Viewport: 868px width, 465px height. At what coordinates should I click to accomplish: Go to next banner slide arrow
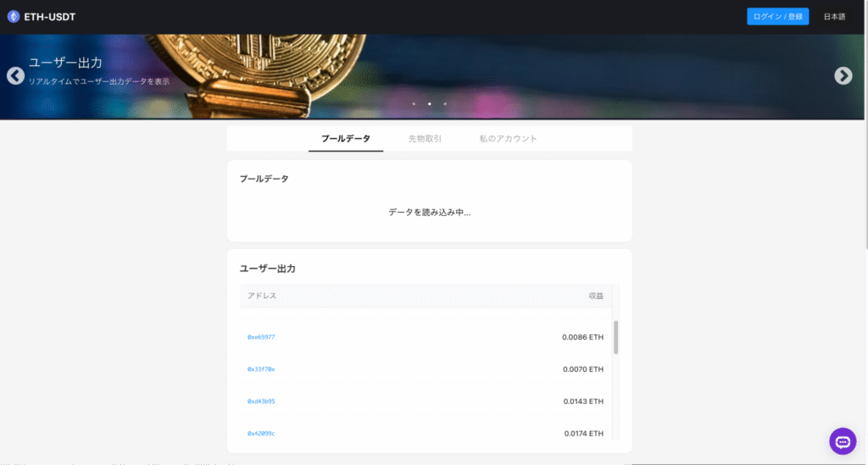pyautogui.click(x=843, y=75)
